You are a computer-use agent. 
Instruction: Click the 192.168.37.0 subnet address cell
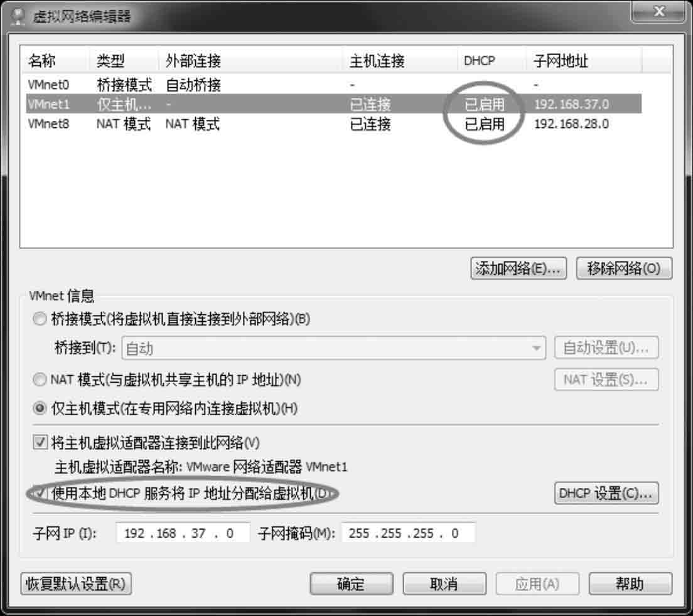[571, 104]
